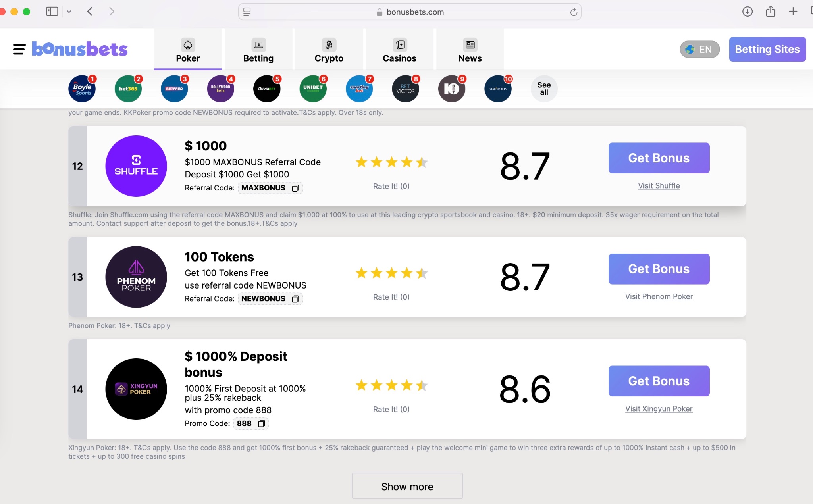Expand the sidebar options chevron
The width and height of the screenshot is (813, 504).
click(x=69, y=12)
